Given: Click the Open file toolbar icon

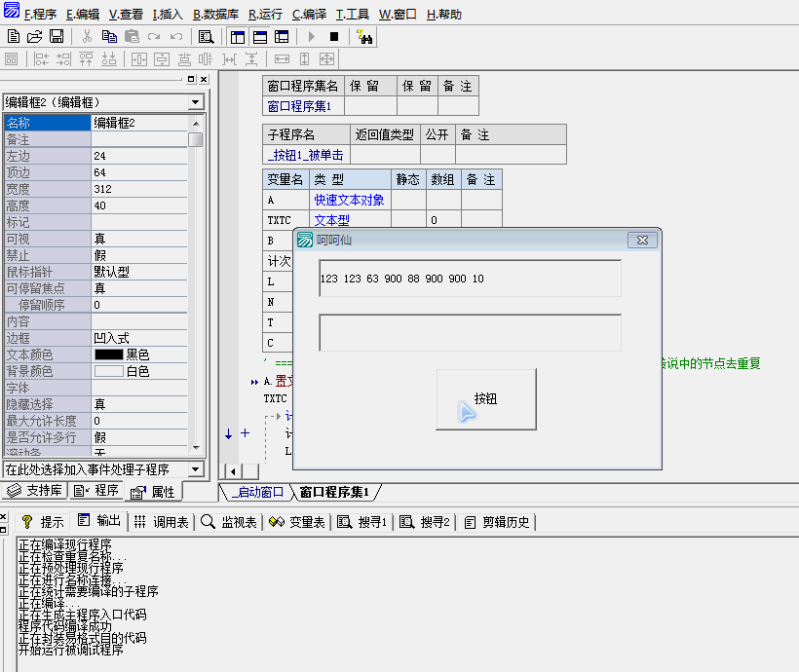Looking at the screenshot, I should click(x=35, y=37).
